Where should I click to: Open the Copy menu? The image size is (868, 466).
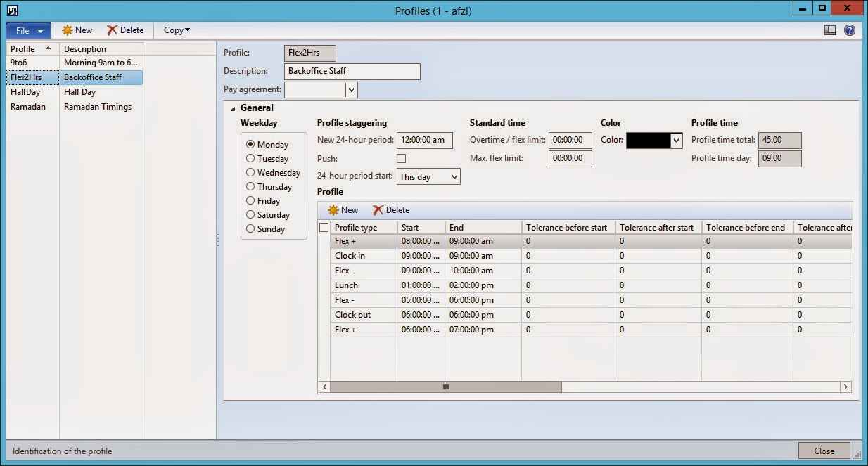click(x=175, y=30)
